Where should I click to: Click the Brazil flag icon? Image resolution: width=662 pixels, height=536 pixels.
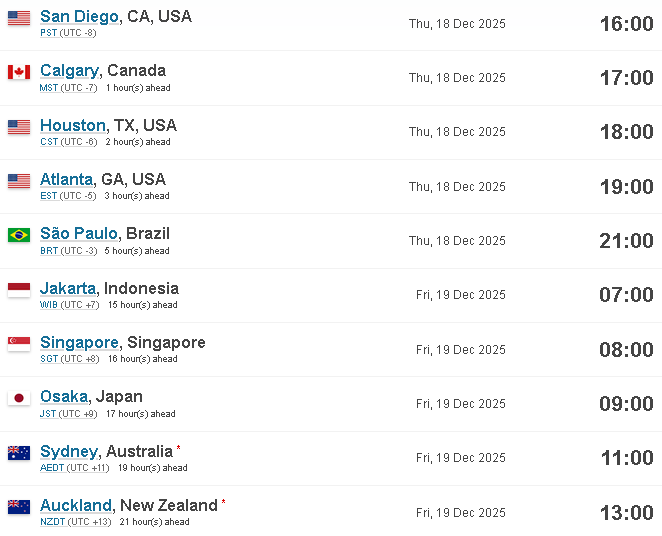pos(19,235)
